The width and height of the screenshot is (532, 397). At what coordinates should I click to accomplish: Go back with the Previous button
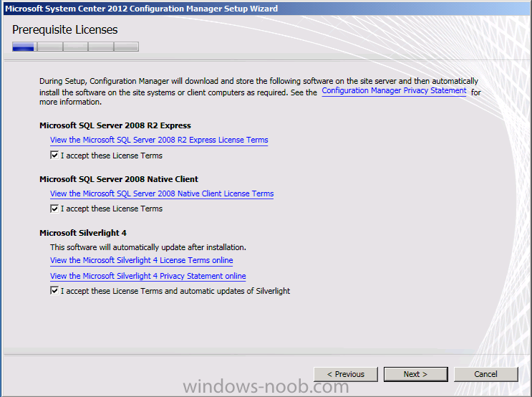pos(345,374)
